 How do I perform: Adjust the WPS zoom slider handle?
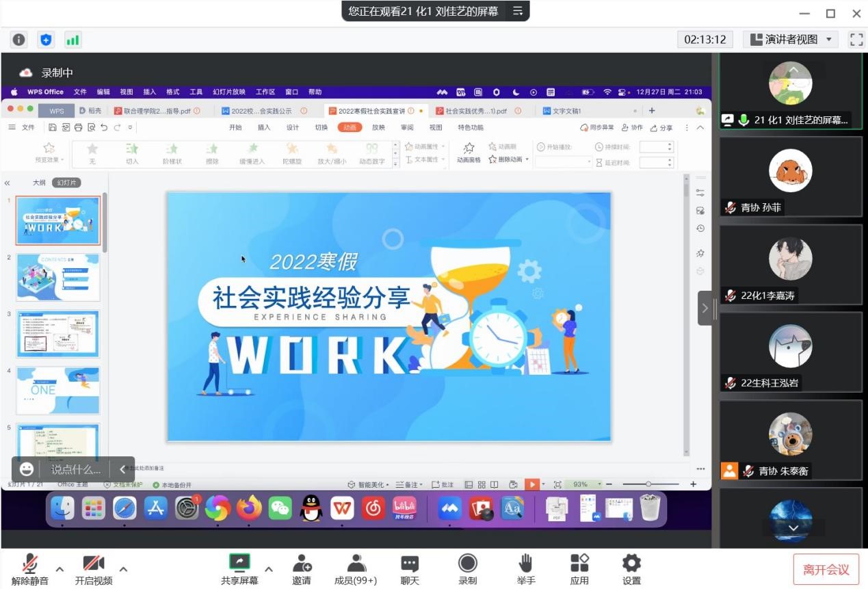point(648,484)
